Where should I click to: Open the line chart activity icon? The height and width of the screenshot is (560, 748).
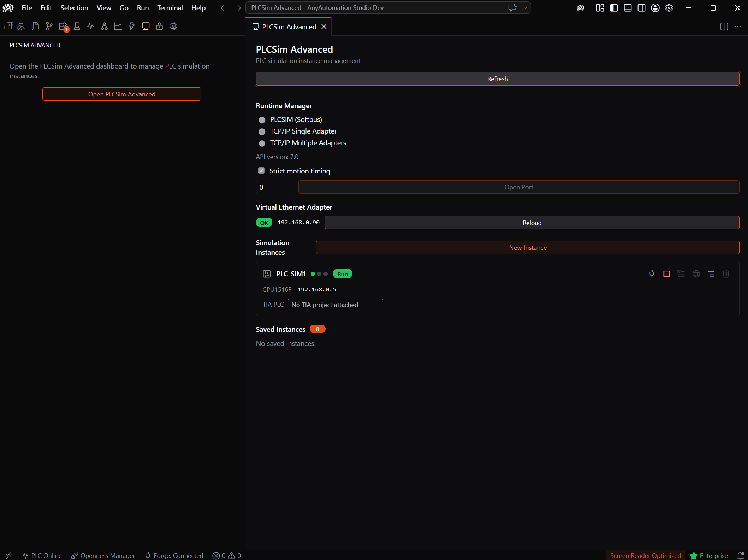click(118, 26)
